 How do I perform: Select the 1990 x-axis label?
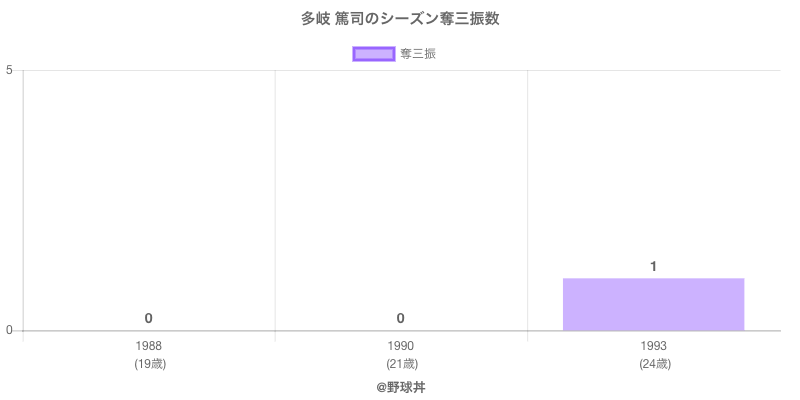400,346
